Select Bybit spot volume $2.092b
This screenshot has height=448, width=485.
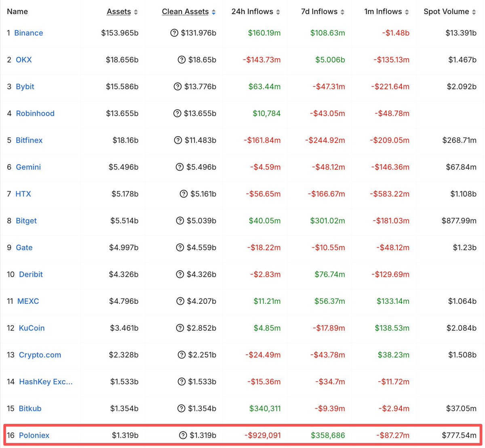point(462,86)
